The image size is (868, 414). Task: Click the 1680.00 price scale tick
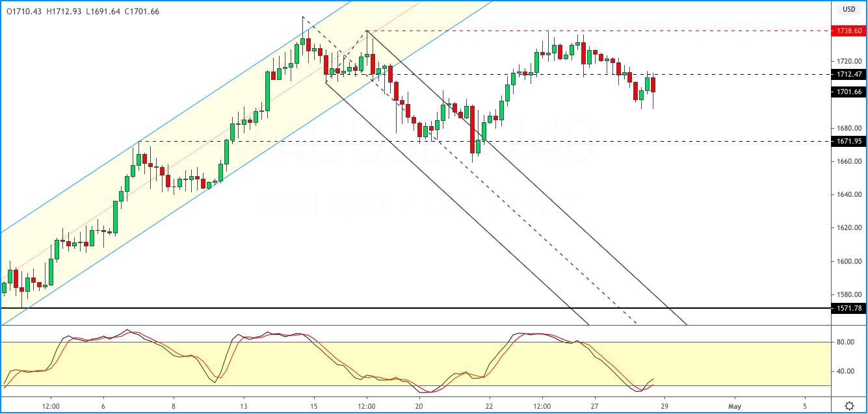[848, 128]
